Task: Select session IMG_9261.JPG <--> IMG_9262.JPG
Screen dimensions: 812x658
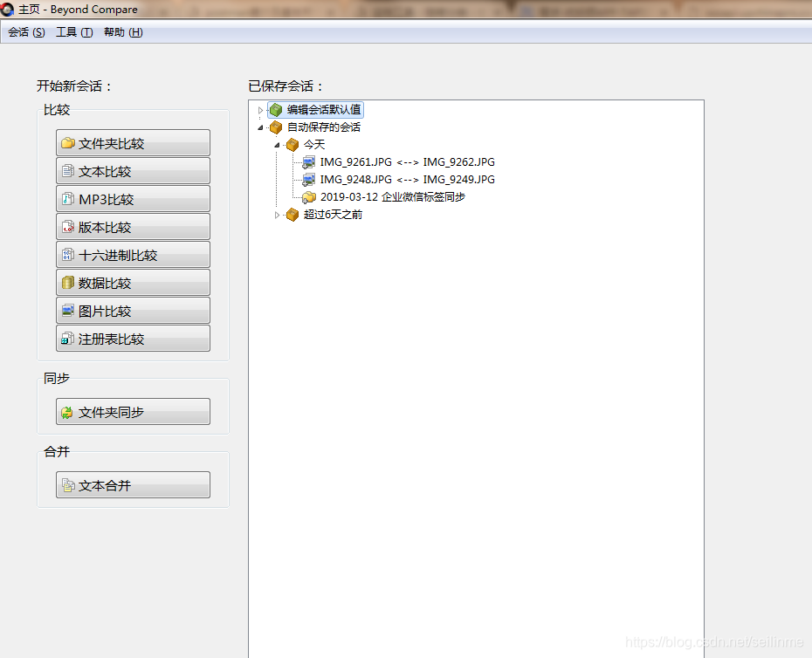Action: (407, 162)
